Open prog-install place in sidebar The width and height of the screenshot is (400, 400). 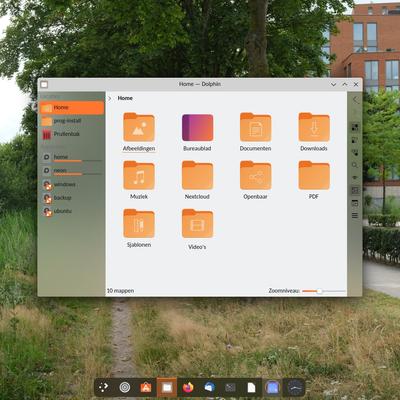click(x=72, y=121)
